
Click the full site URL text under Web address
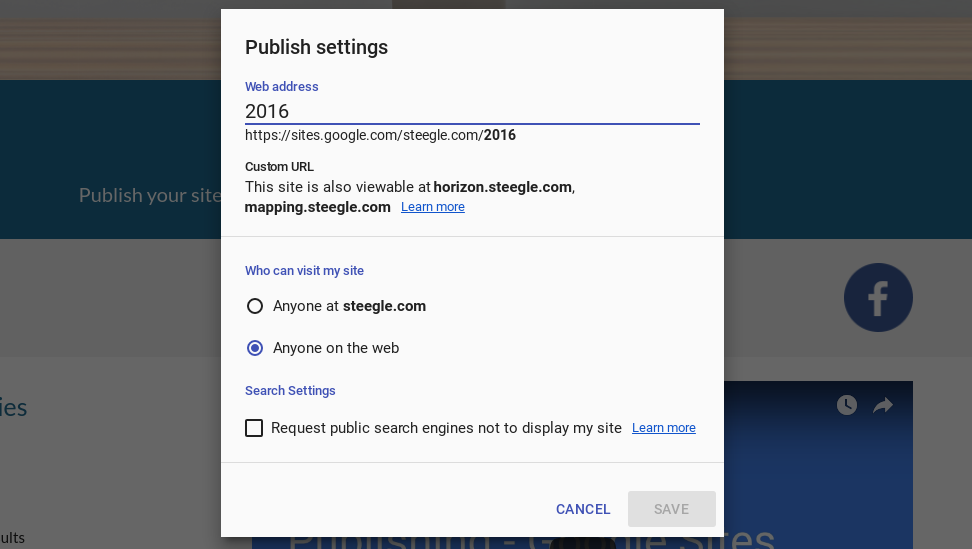pos(380,135)
